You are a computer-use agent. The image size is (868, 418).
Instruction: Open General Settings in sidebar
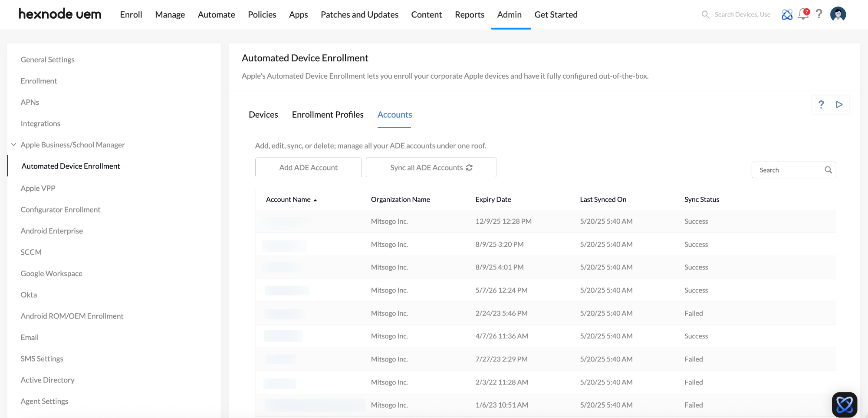point(48,60)
